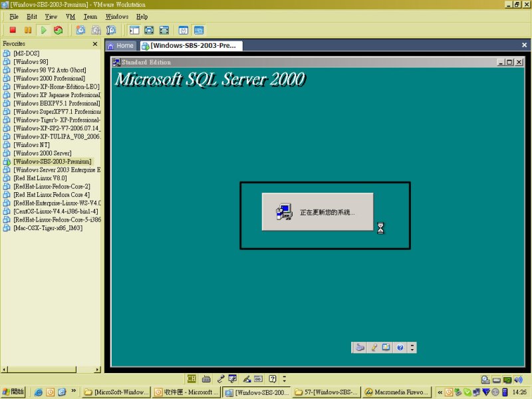The width and height of the screenshot is (532, 399).
Task: Select [Red Hat Linux Fedora Core 4] favorite
Action: point(52,195)
